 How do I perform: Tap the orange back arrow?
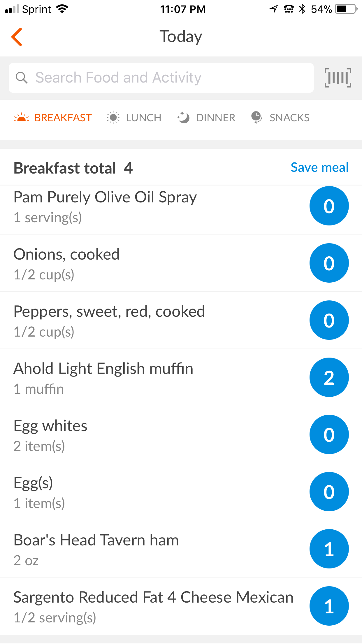point(17,37)
